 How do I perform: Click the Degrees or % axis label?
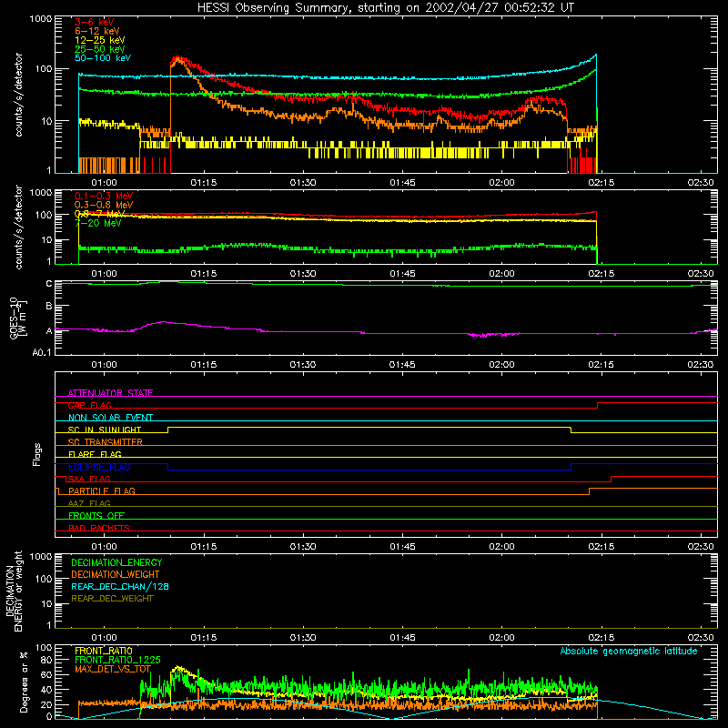pyautogui.click(x=24, y=682)
